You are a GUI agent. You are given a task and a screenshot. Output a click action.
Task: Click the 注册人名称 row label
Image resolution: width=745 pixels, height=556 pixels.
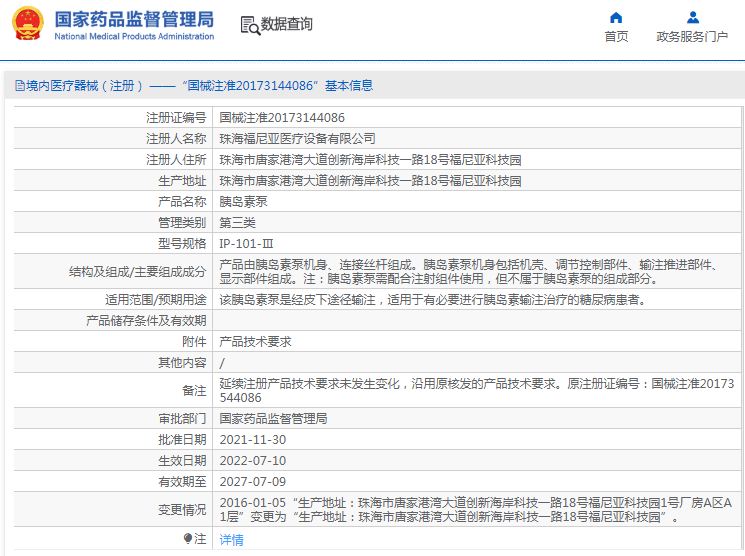point(176,139)
